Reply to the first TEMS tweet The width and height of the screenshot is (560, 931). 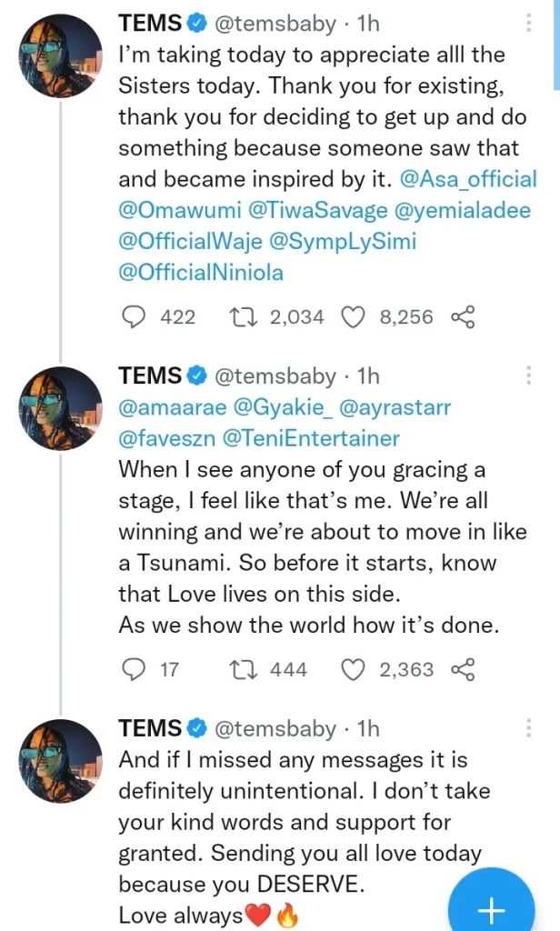point(135,316)
